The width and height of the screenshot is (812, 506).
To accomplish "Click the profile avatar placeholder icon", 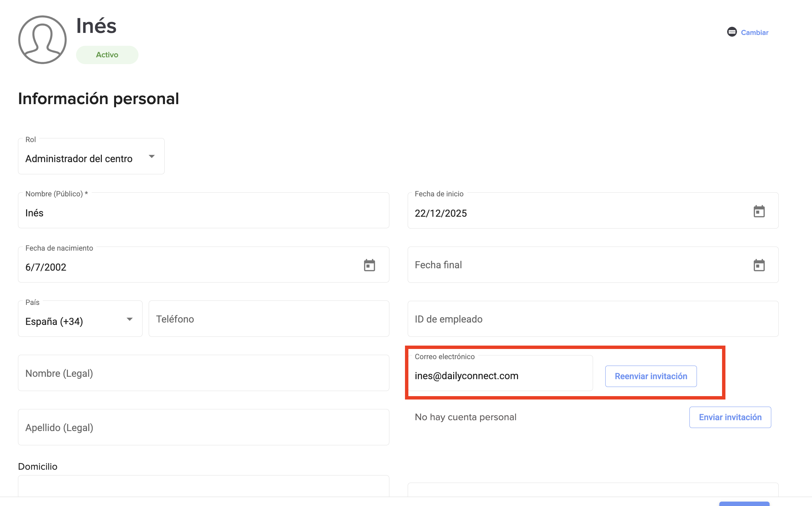I will 42,40.
